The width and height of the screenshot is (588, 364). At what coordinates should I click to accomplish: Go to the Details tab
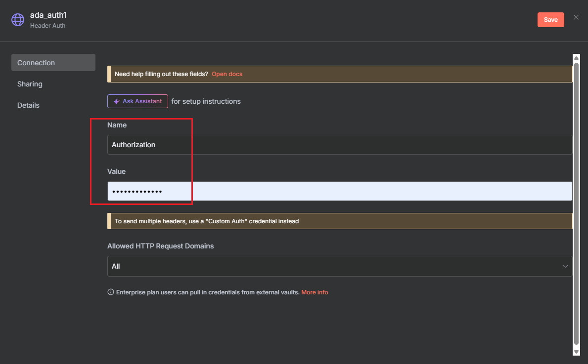coord(29,105)
